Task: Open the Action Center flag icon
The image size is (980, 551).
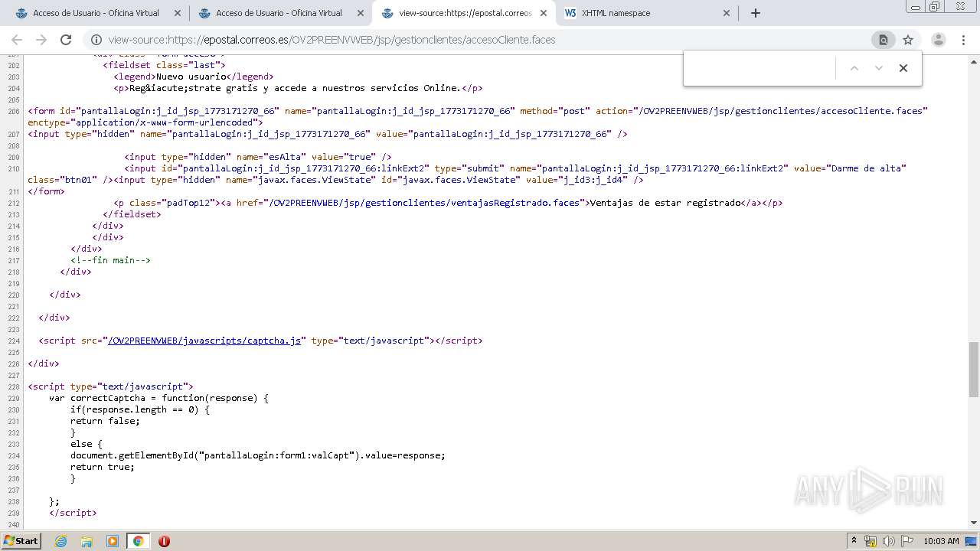Action: click(x=907, y=541)
